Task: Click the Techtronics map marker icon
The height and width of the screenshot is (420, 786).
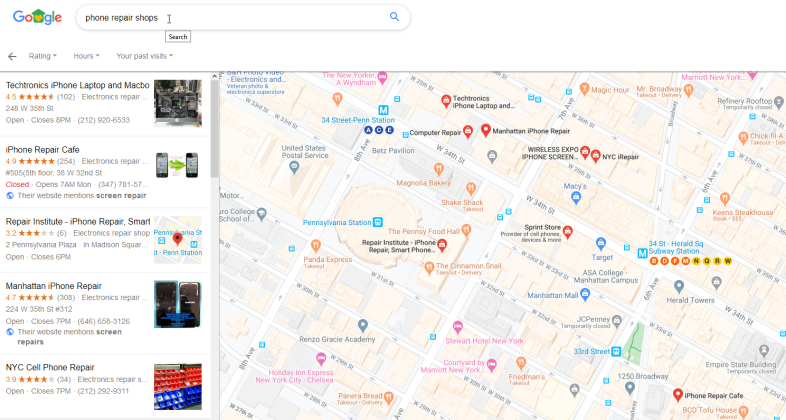Action: coord(446,101)
